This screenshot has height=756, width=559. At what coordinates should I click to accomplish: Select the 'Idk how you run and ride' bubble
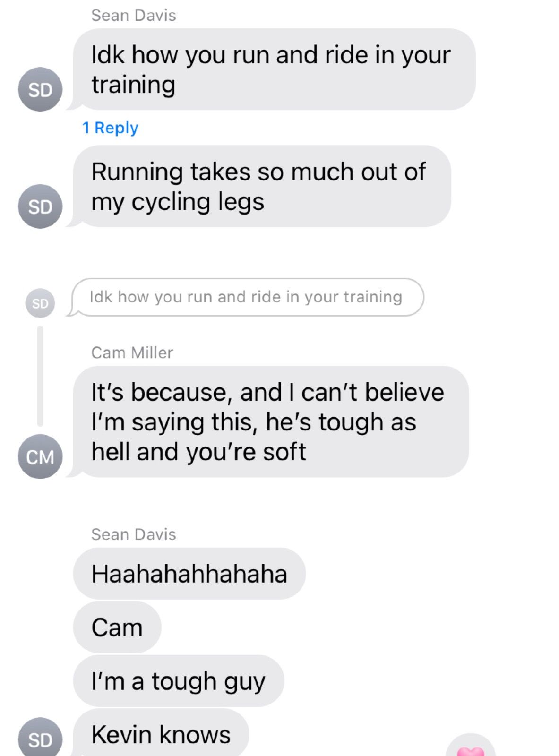pyautogui.click(x=274, y=69)
